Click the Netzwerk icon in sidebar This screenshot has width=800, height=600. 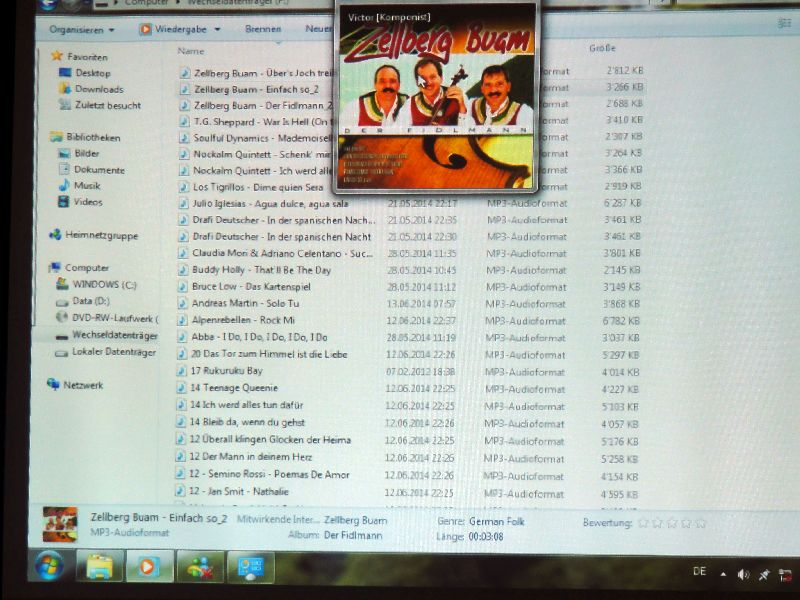click(x=83, y=385)
